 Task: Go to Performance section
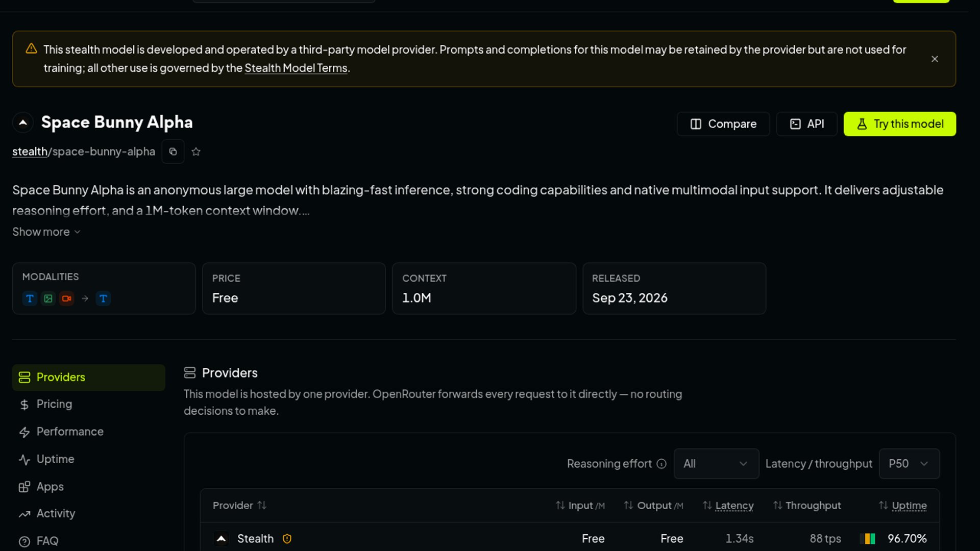[x=89, y=432]
